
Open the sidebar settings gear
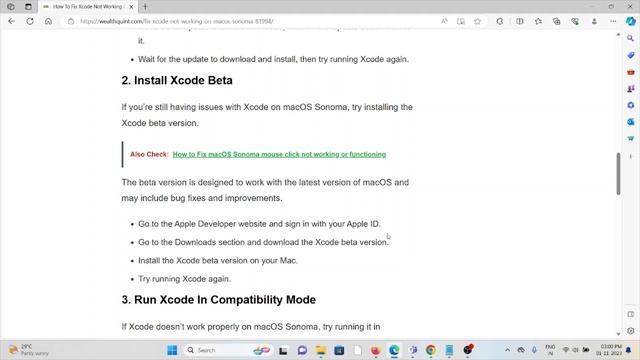[631, 331]
